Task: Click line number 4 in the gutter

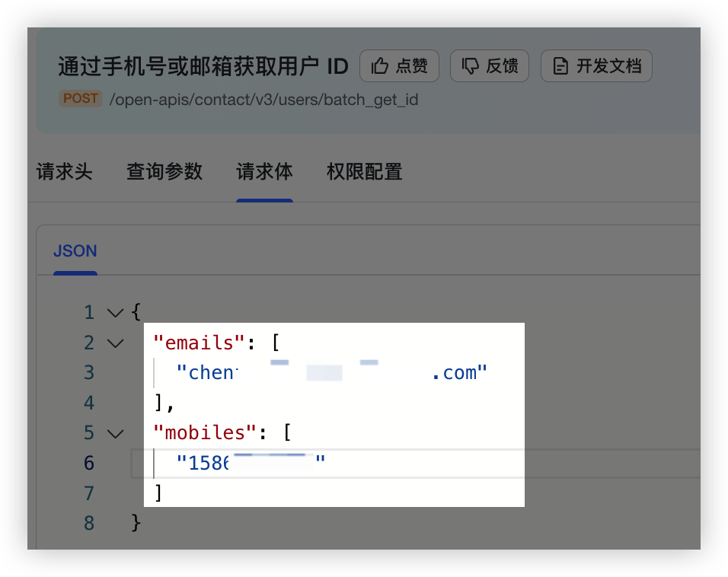Action: pos(89,403)
